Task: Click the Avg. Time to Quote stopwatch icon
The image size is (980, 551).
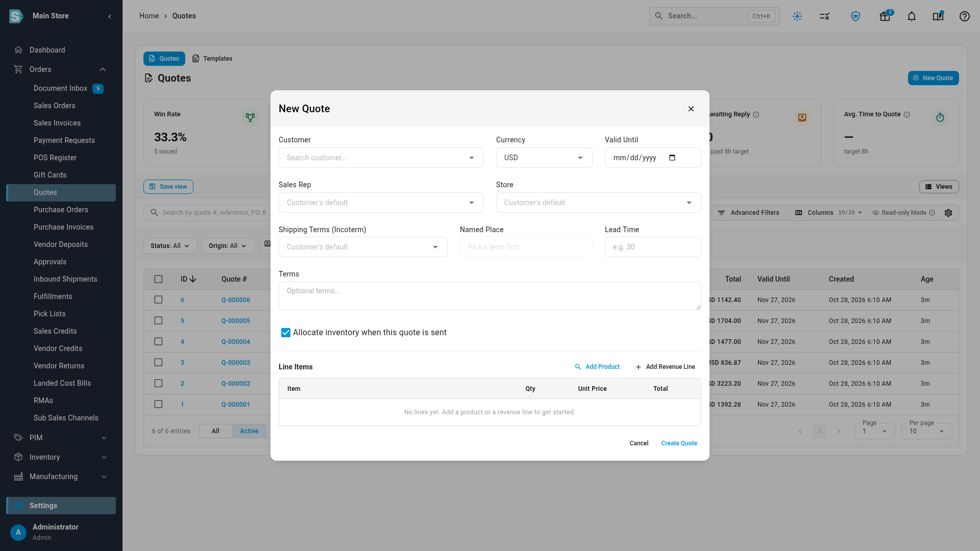Action: [x=940, y=118]
